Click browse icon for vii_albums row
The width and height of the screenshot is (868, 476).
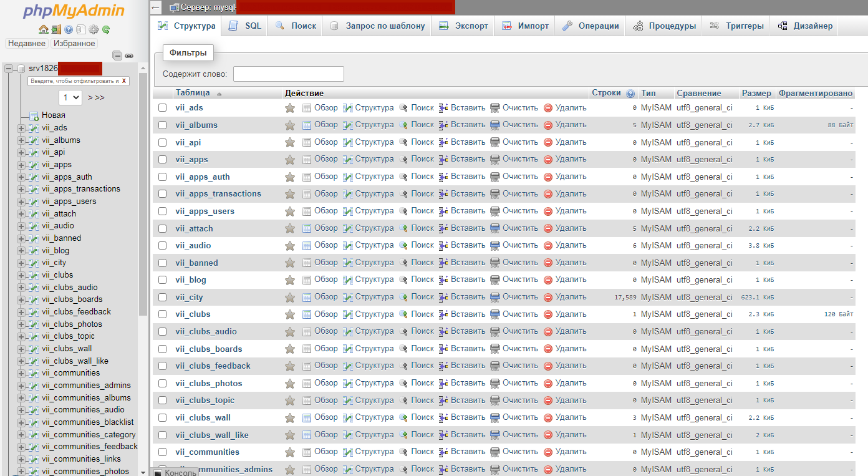click(x=307, y=125)
